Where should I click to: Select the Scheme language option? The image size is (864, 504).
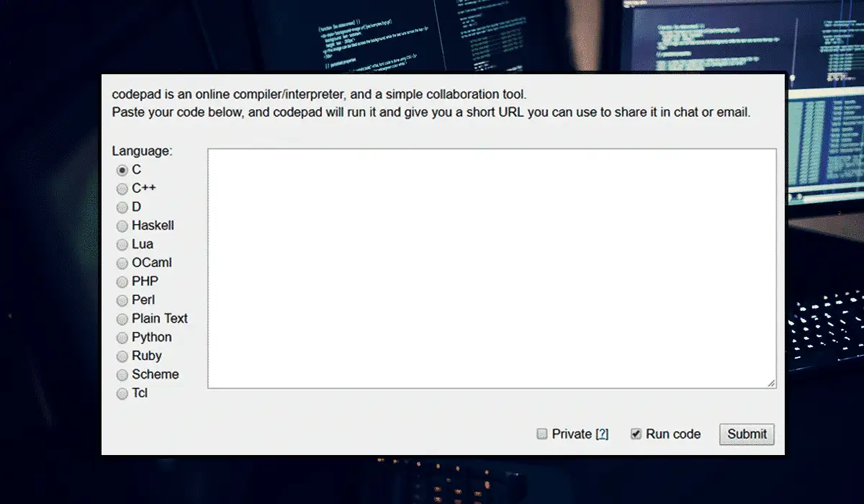[x=122, y=374]
